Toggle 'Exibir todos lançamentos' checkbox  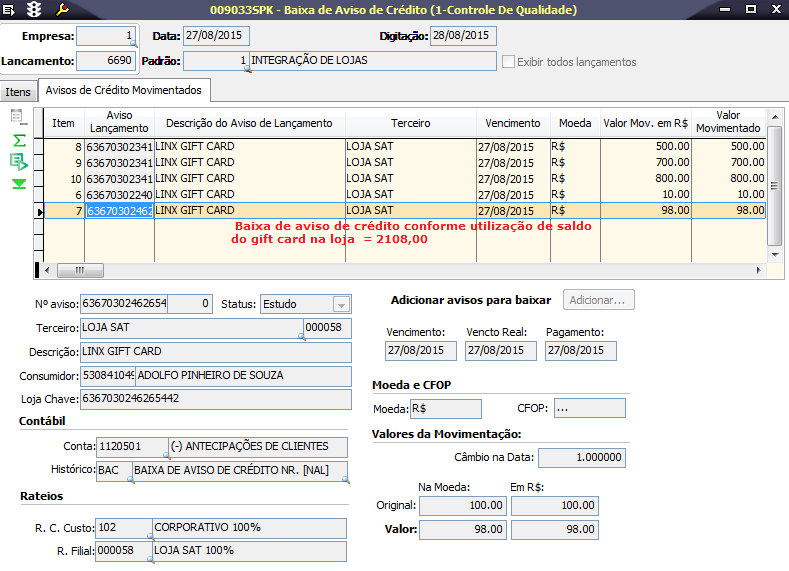click(509, 62)
